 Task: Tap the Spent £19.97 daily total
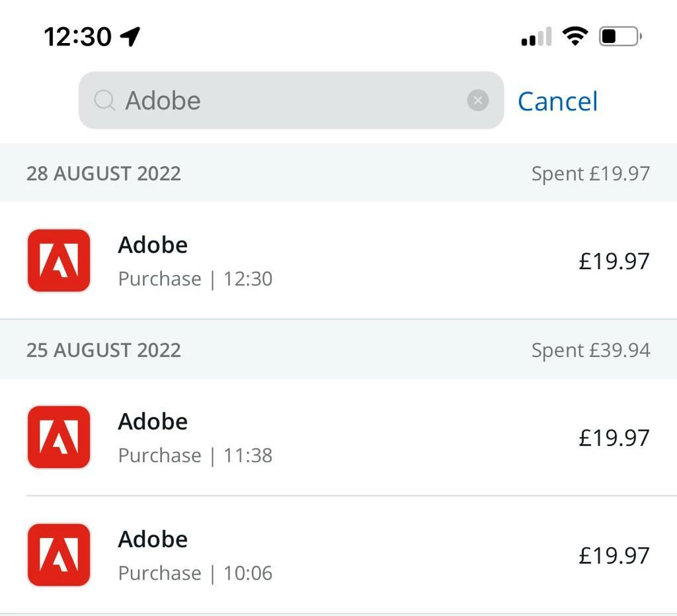(590, 174)
